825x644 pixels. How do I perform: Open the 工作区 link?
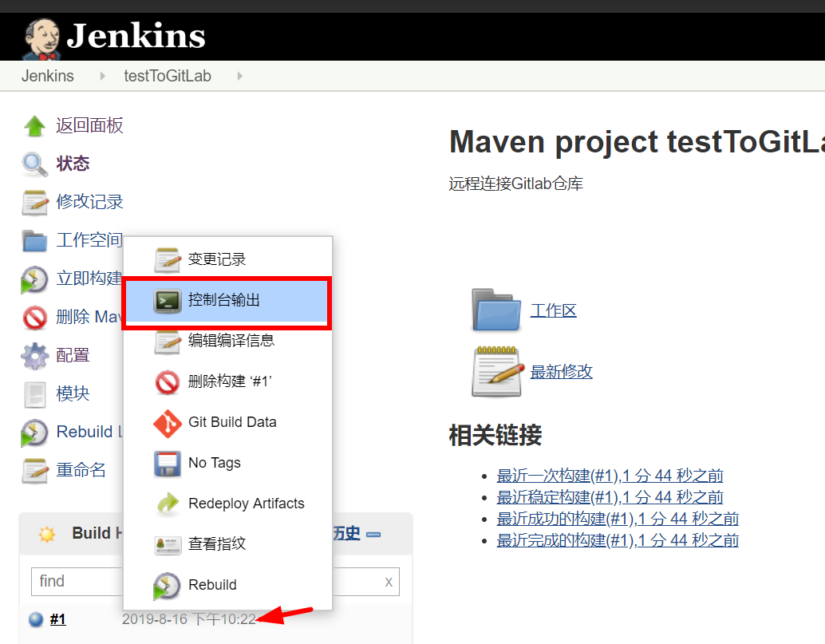coord(554,310)
